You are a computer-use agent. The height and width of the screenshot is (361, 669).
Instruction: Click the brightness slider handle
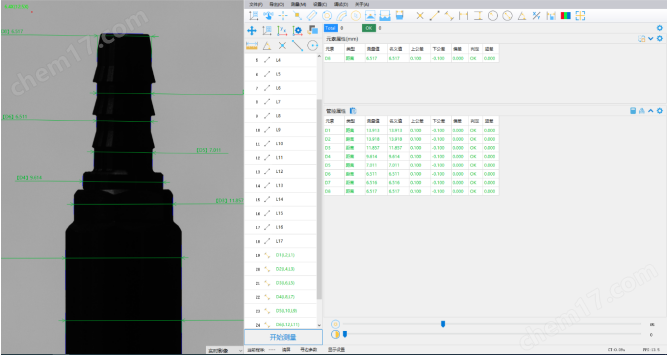coord(443,324)
